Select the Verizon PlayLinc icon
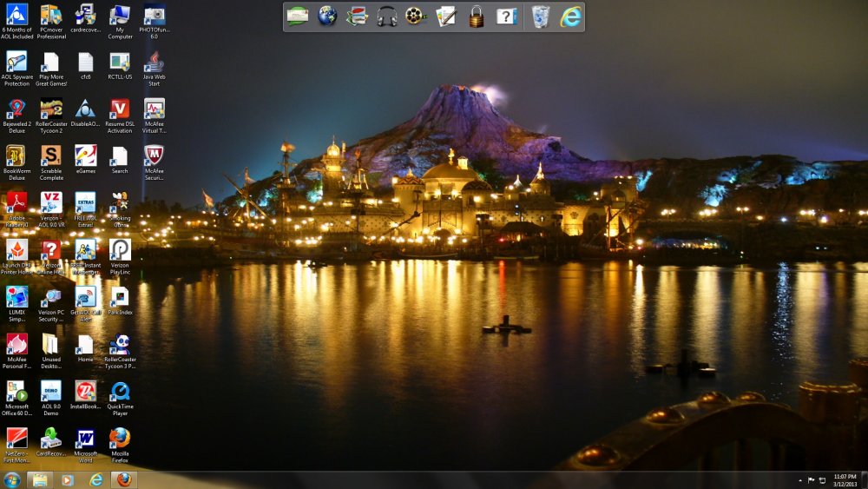This screenshot has width=868, height=489. 120,257
